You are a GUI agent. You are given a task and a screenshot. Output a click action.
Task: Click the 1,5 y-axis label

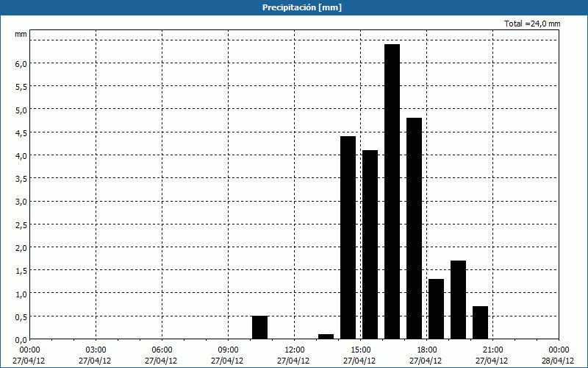(x=21, y=270)
